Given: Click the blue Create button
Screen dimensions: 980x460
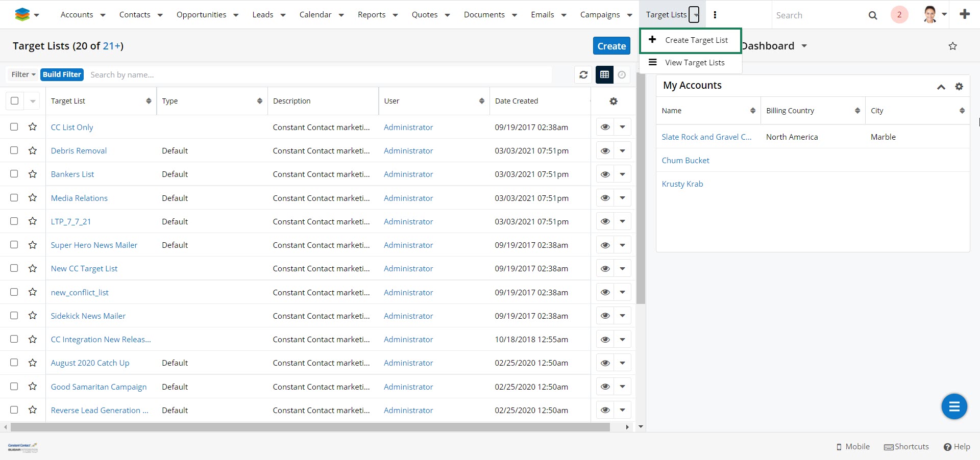Looking at the screenshot, I should point(611,46).
